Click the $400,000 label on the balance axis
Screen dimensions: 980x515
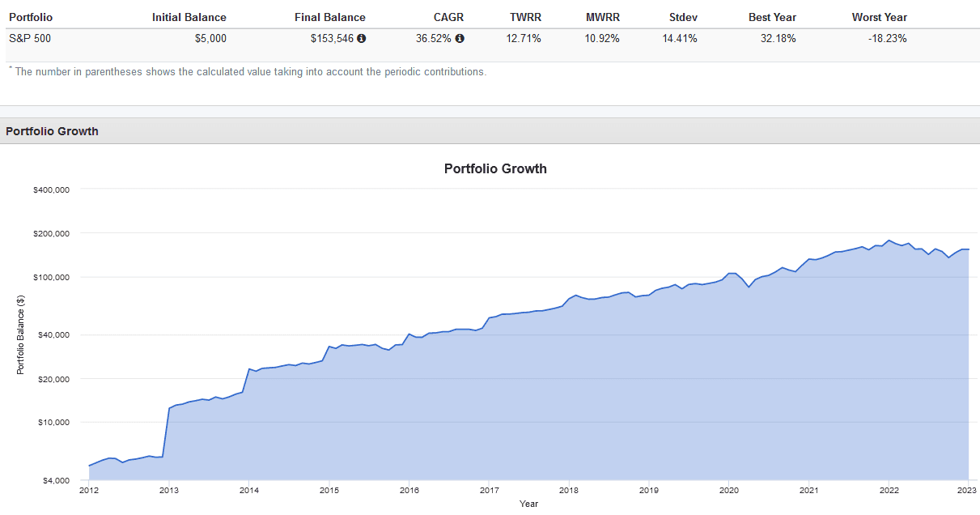pyautogui.click(x=50, y=189)
